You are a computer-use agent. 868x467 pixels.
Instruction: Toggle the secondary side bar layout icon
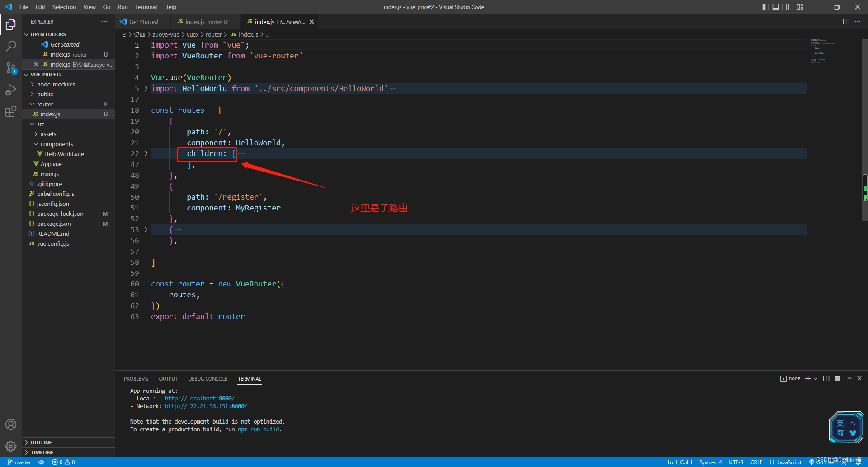click(787, 7)
